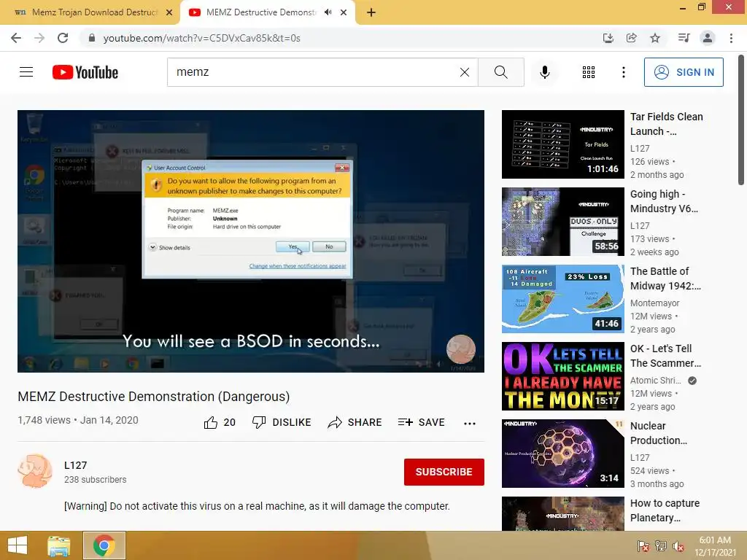The image size is (747, 560).
Task: Click the '238 subscribers' text
Action: tap(96, 480)
